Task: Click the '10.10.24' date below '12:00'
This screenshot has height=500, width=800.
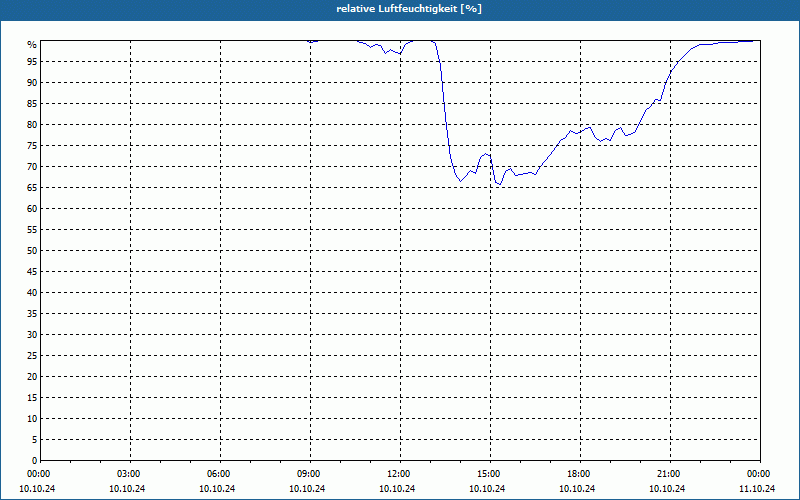Action: coord(397,489)
